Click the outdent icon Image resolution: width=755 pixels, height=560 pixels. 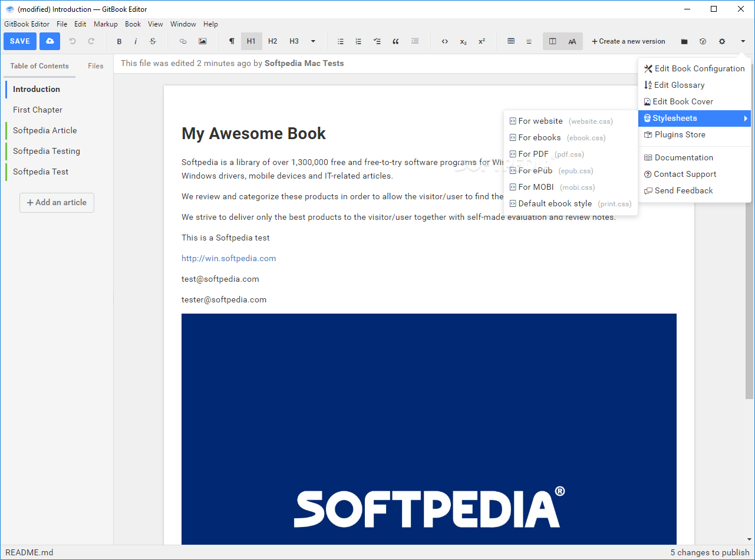pyautogui.click(x=415, y=41)
